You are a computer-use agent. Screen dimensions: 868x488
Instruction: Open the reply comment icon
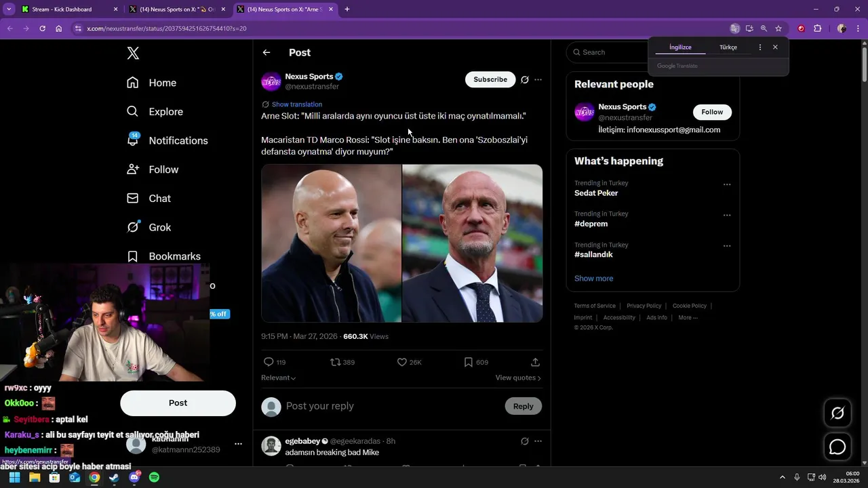point(269,362)
